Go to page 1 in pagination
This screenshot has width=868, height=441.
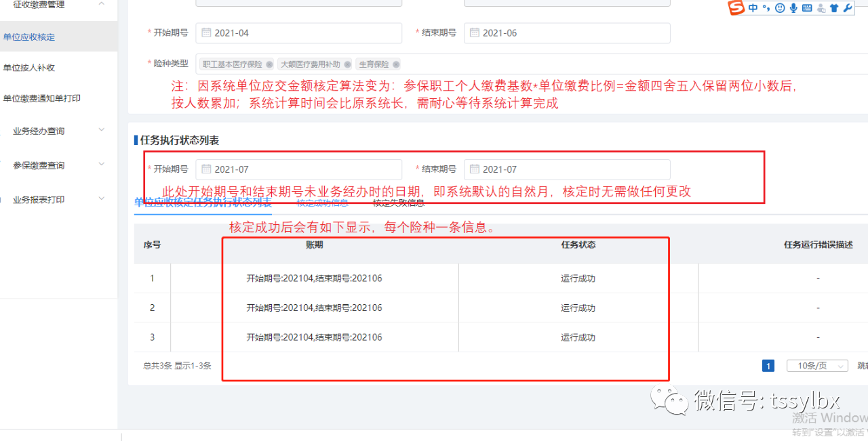click(768, 366)
